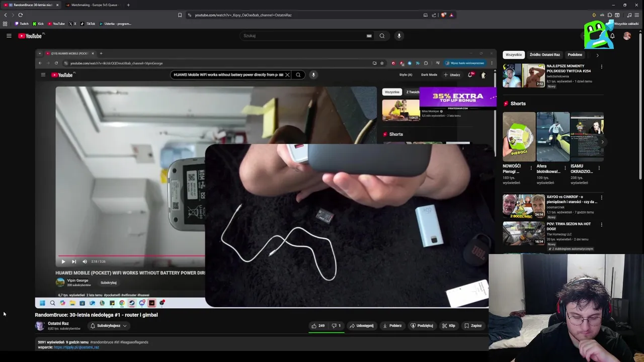Open the account avatar menu

pos(627,36)
